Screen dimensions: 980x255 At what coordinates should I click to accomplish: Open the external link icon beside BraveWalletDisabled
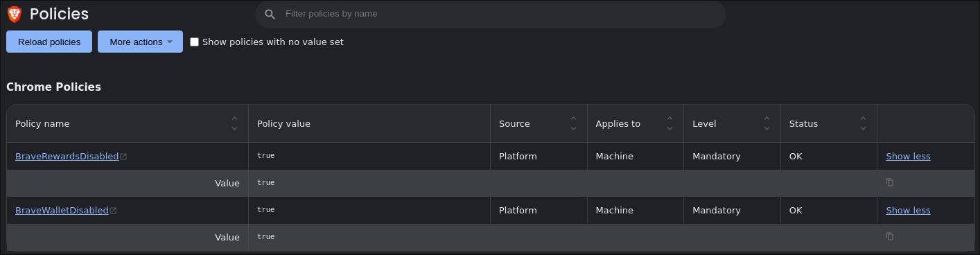(113, 211)
